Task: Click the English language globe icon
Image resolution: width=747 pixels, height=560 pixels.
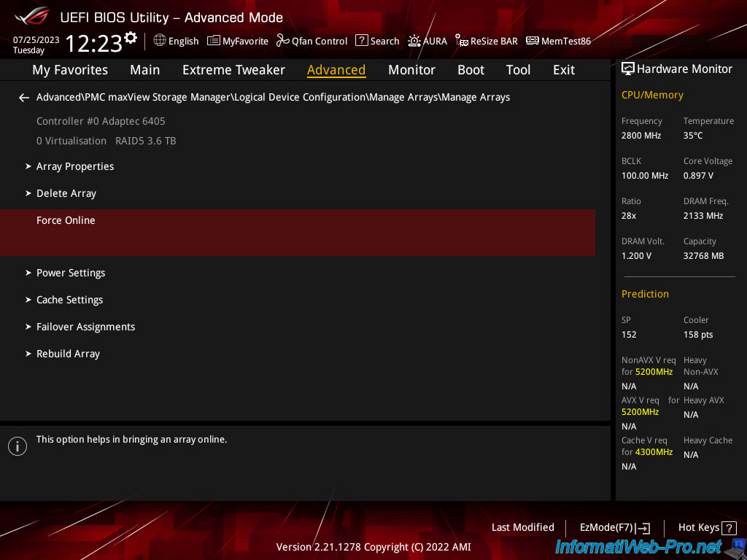Action: coord(160,41)
